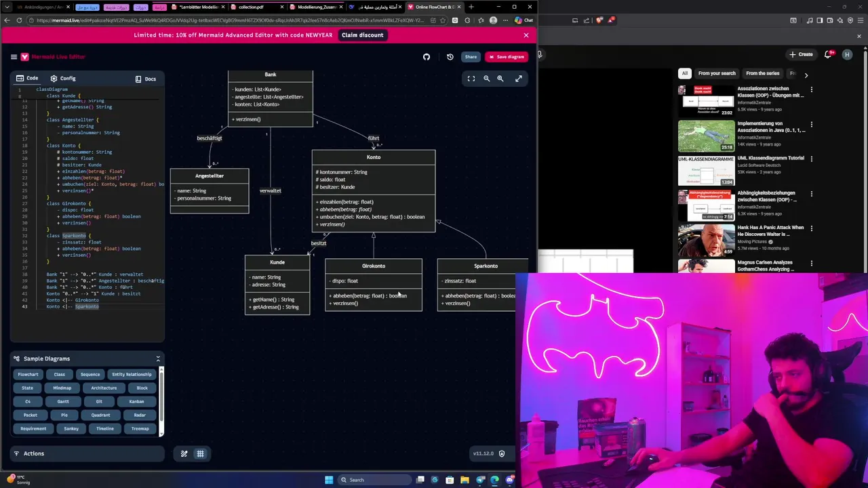The height and width of the screenshot is (488, 868).
Task: Open the GitHub icon link in Mermaid header
Action: coord(427,57)
